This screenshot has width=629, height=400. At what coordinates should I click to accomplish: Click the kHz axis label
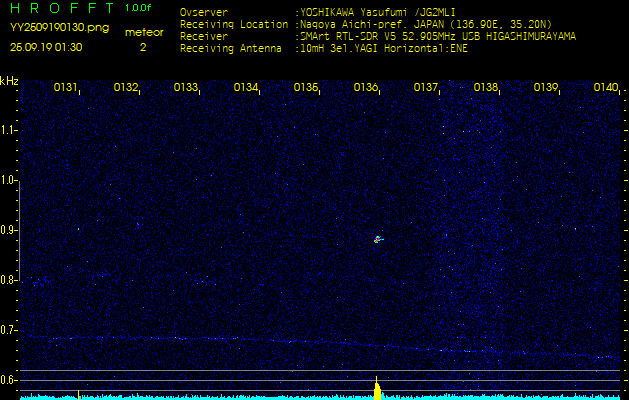click(9, 81)
